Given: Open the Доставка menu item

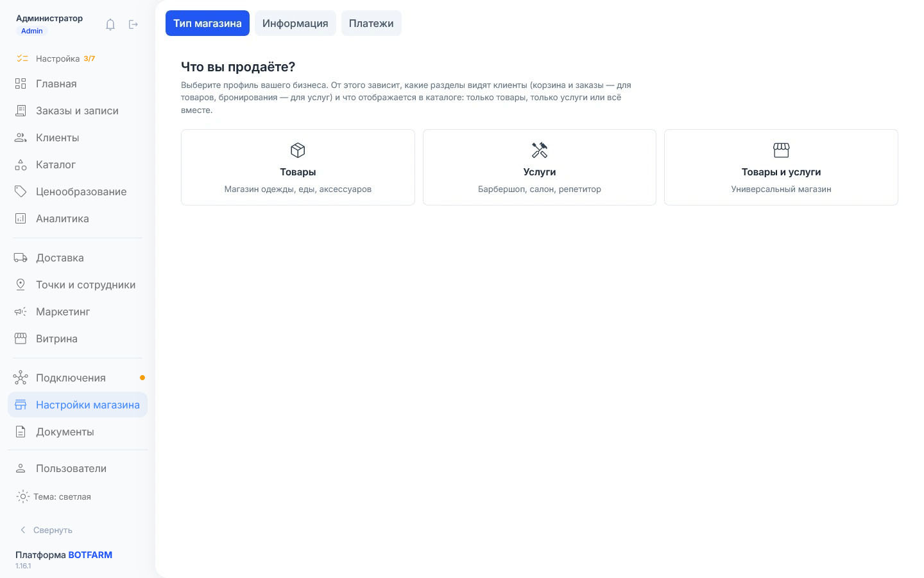Looking at the screenshot, I should tap(78, 258).
